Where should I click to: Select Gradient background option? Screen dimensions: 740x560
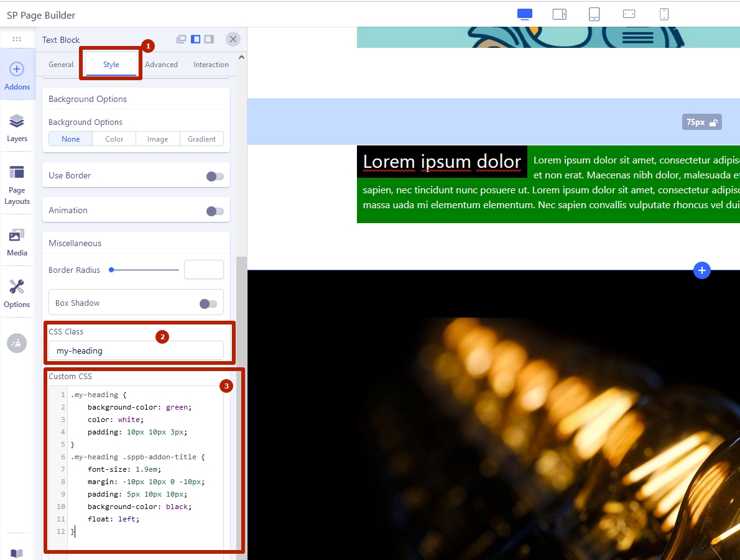201,139
